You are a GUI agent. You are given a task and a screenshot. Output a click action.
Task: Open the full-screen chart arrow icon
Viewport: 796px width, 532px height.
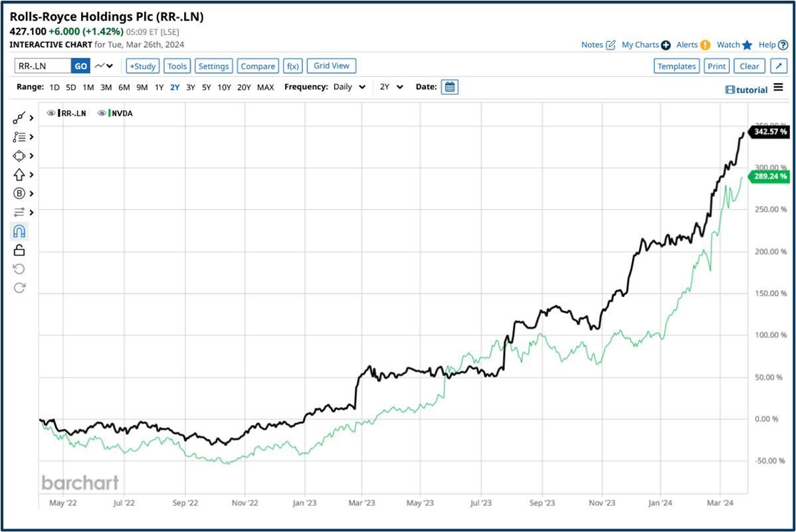(x=778, y=66)
